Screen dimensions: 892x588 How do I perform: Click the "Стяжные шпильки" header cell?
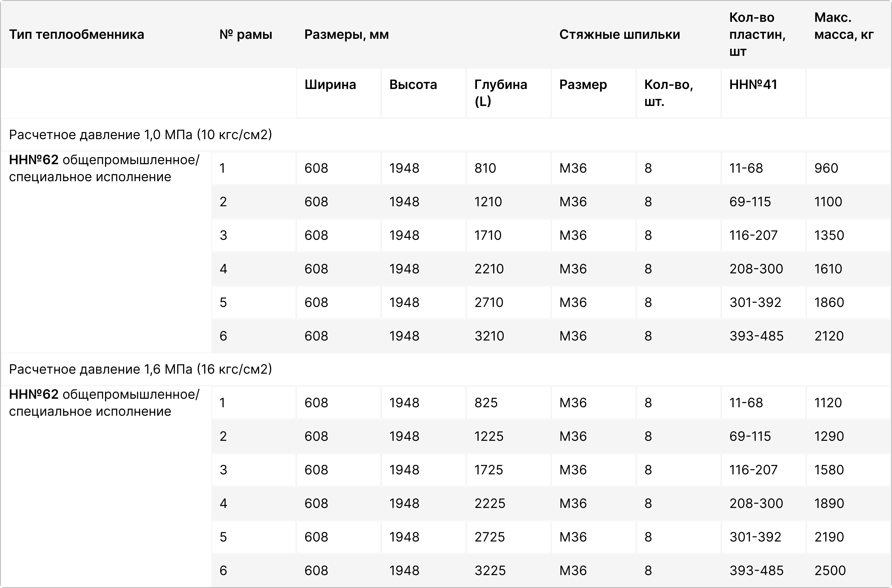coord(620,35)
